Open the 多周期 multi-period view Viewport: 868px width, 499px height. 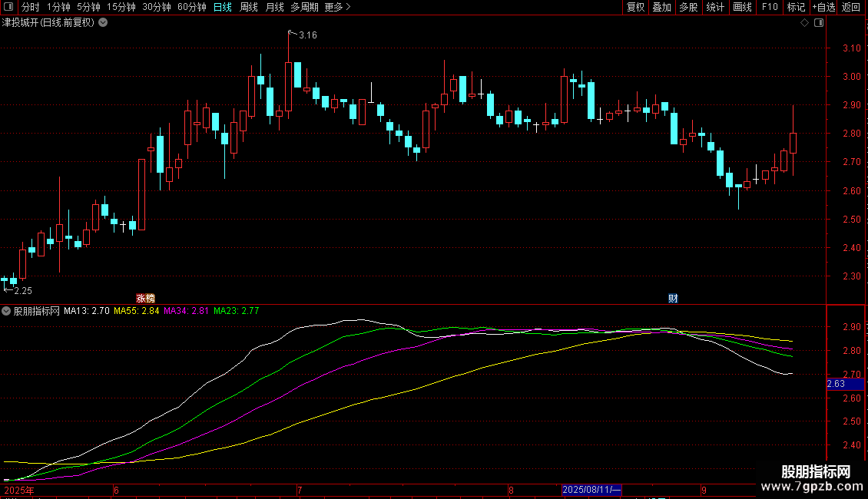(x=304, y=7)
